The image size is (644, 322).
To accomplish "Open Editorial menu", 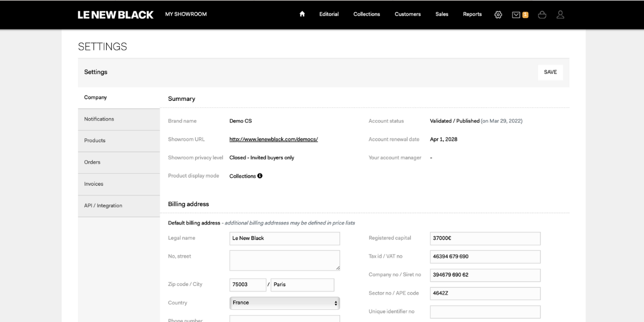I will [329, 14].
